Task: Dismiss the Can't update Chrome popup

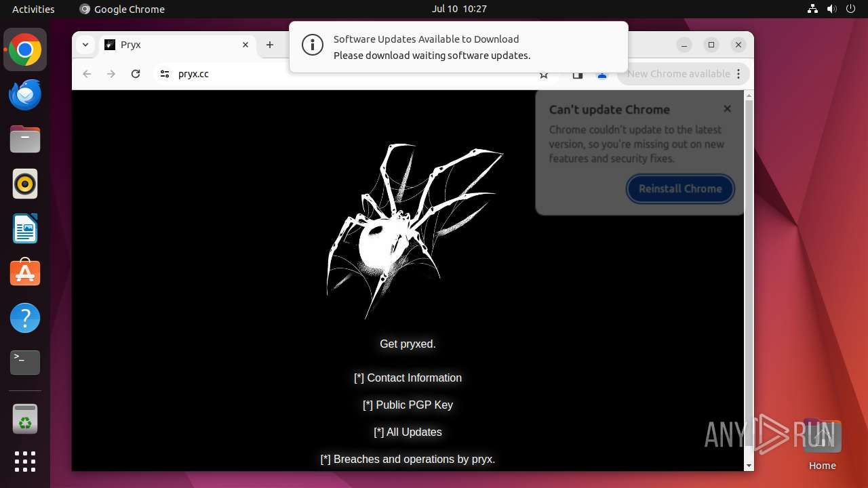Action: (727, 108)
